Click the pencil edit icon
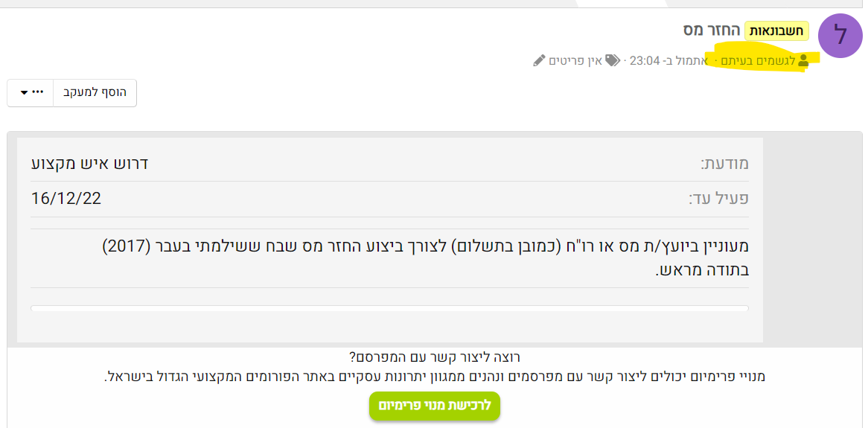Image resolution: width=868 pixels, height=428 pixels. click(540, 61)
